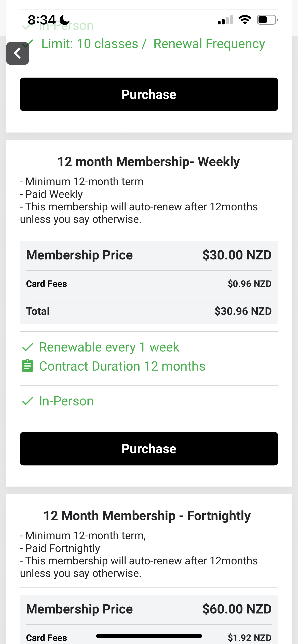Screen dimensions: 298x644
Task: Tap the clipboard Contract Duration icon
Action: [28, 366]
